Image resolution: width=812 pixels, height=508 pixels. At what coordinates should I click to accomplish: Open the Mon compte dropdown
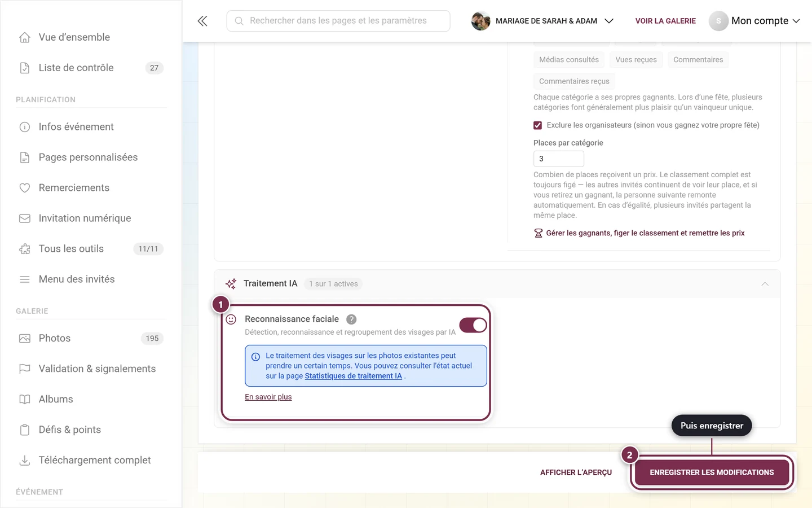[754, 21]
